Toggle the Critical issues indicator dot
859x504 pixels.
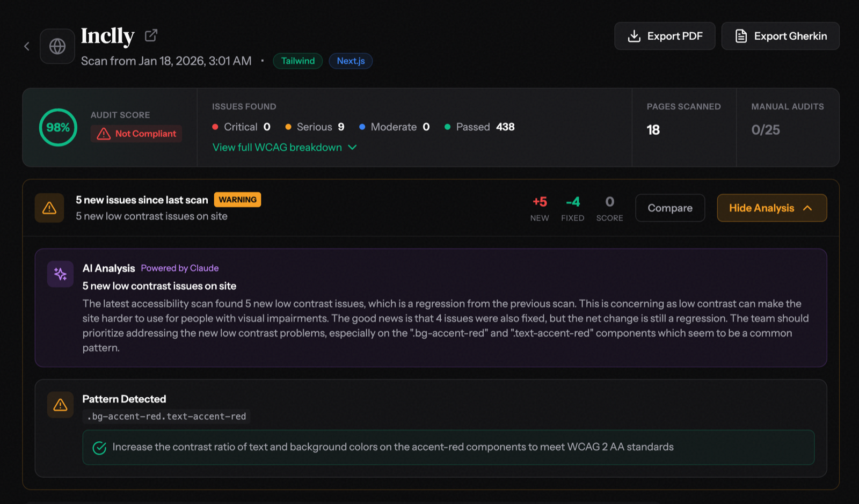tap(215, 127)
